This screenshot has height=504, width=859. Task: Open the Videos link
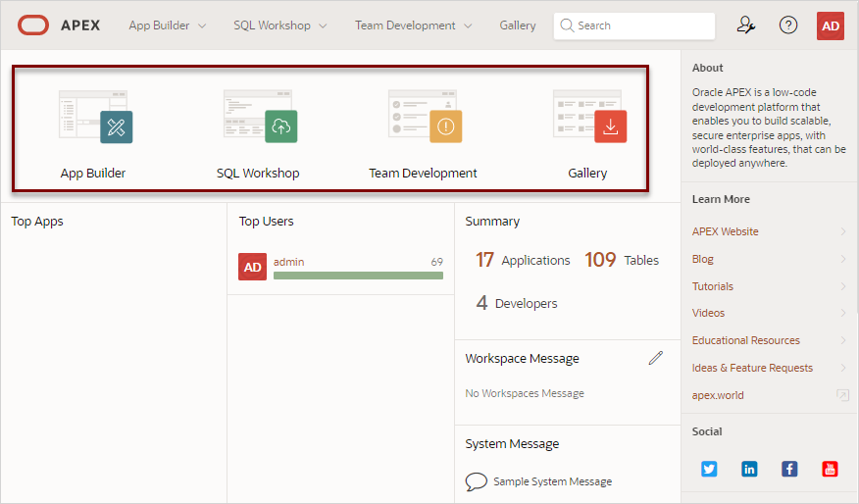click(x=708, y=313)
